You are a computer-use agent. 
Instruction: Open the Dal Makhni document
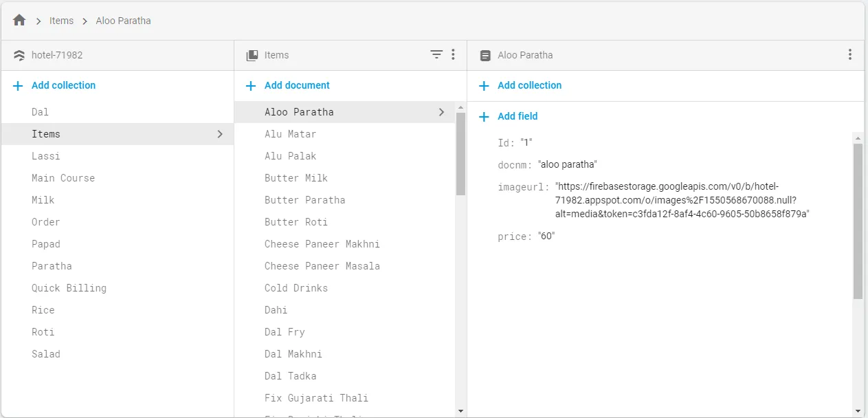tap(293, 354)
